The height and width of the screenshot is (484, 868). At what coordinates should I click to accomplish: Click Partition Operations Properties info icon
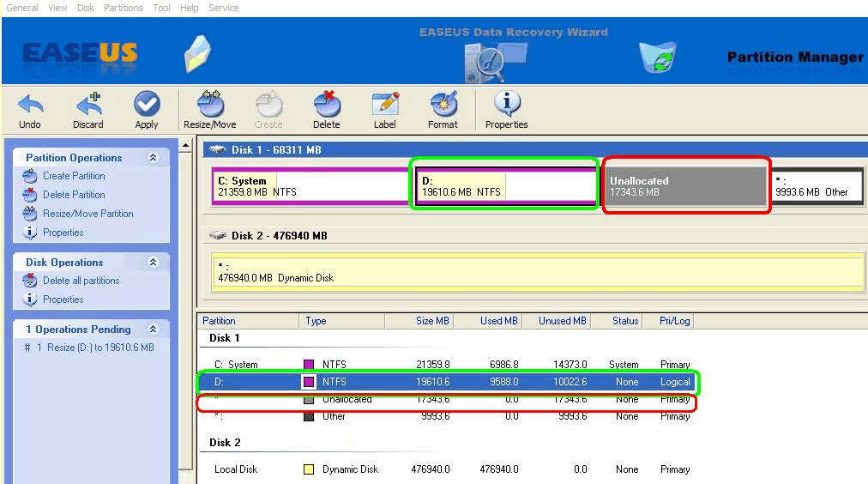pos(30,233)
